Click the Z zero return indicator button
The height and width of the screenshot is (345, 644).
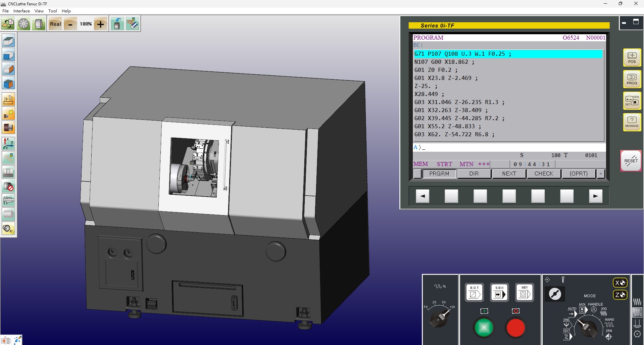coord(620,295)
